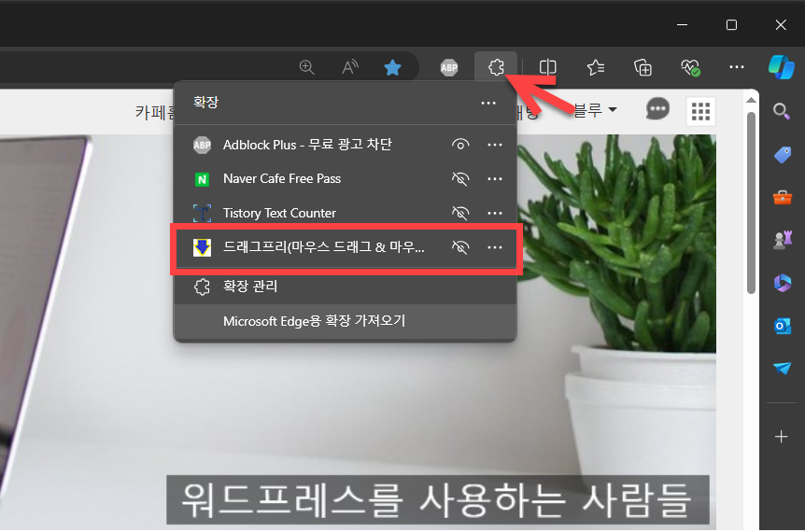Image resolution: width=805 pixels, height=532 pixels.
Task: Open 확장 관리 manage extensions
Action: 345,287
